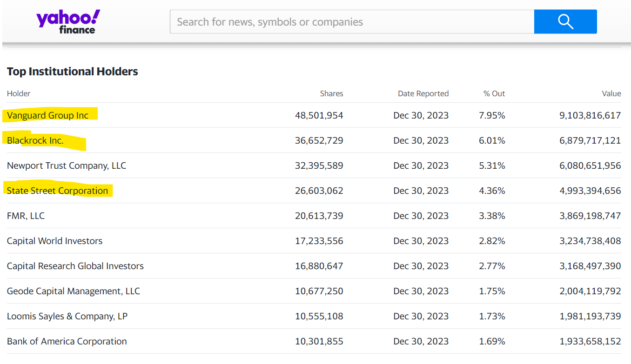Open Vanguard Group Inc holder

tap(47, 115)
